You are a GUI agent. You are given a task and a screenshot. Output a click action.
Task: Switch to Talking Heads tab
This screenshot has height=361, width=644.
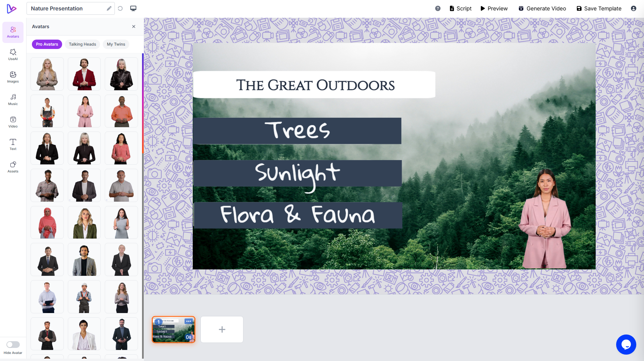(83, 44)
